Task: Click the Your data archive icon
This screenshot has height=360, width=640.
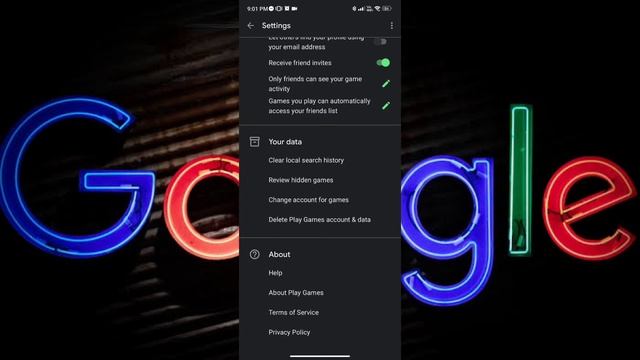Action: click(x=254, y=142)
